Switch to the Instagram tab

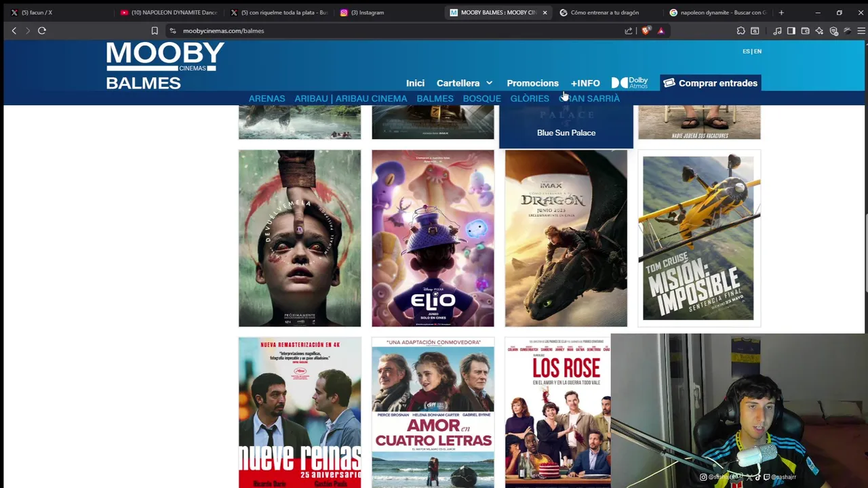pos(389,12)
